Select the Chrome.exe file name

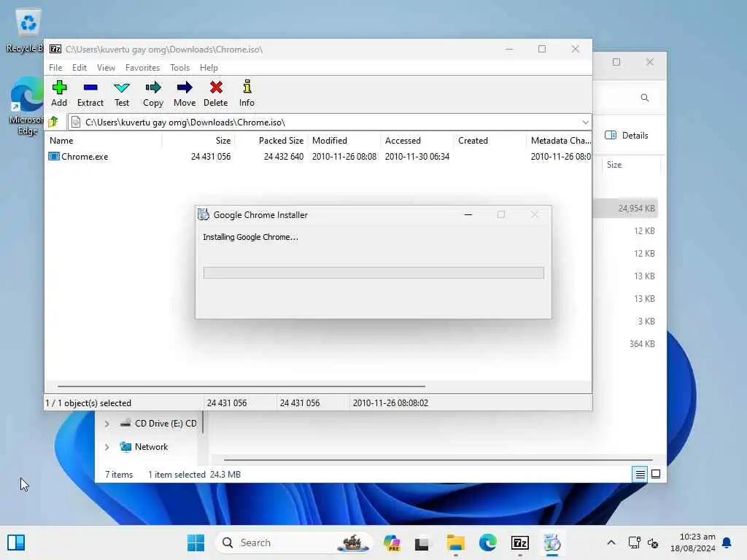pos(85,157)
